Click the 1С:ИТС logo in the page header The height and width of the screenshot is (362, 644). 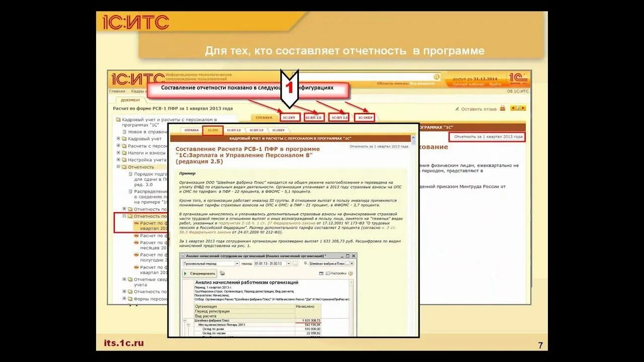pyautogui.click(x=137, y=79)
